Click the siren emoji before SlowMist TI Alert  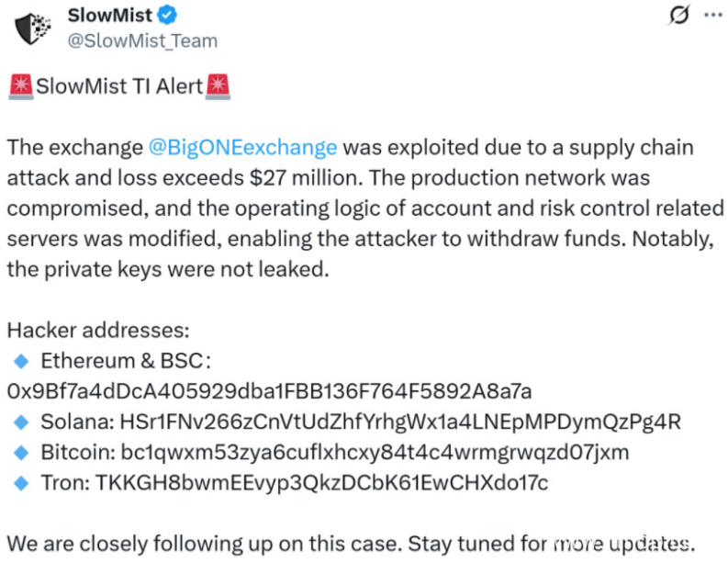coord(19,87)
